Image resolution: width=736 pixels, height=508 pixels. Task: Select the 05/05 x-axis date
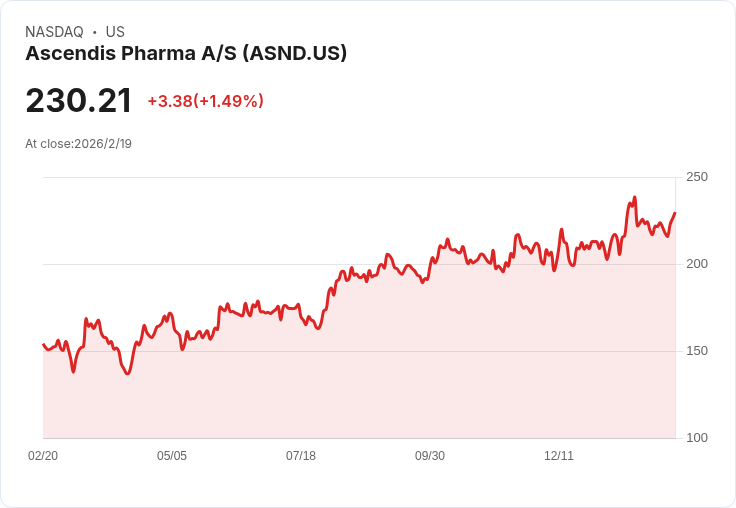point(172,456)
